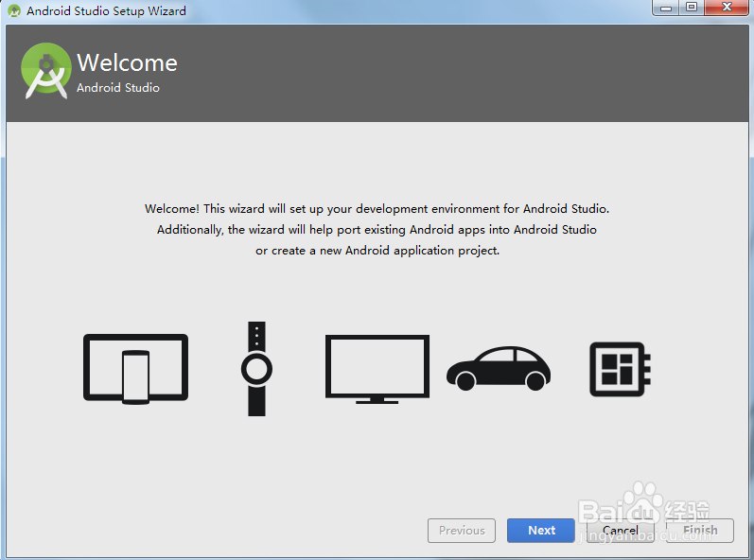Click the Android Studio subtitle in header
The image size is (754, 560).
pos(118,88)
